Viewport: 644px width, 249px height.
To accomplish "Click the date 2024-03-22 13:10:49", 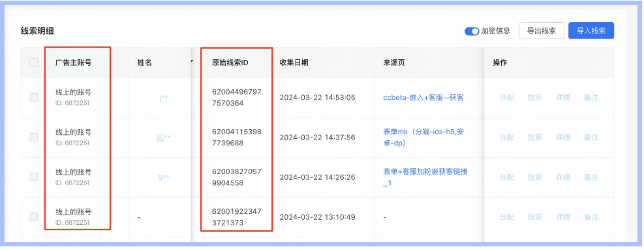I will 318,217.
